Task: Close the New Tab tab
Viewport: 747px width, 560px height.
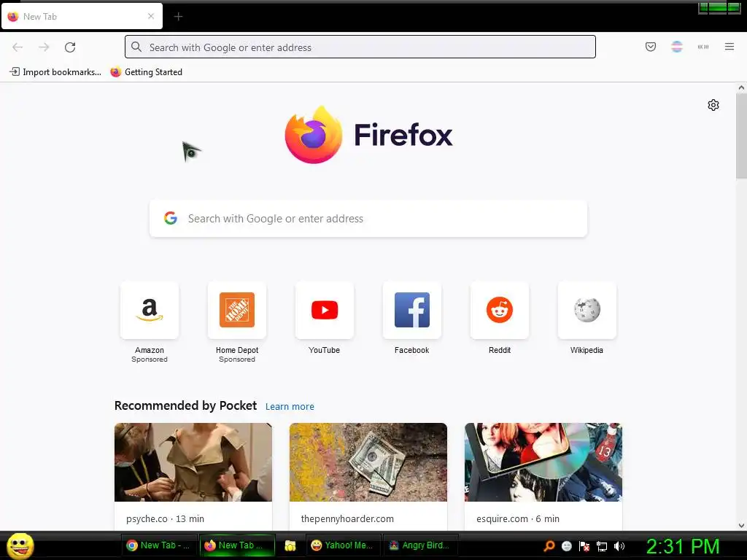Action: pos(150,16)
